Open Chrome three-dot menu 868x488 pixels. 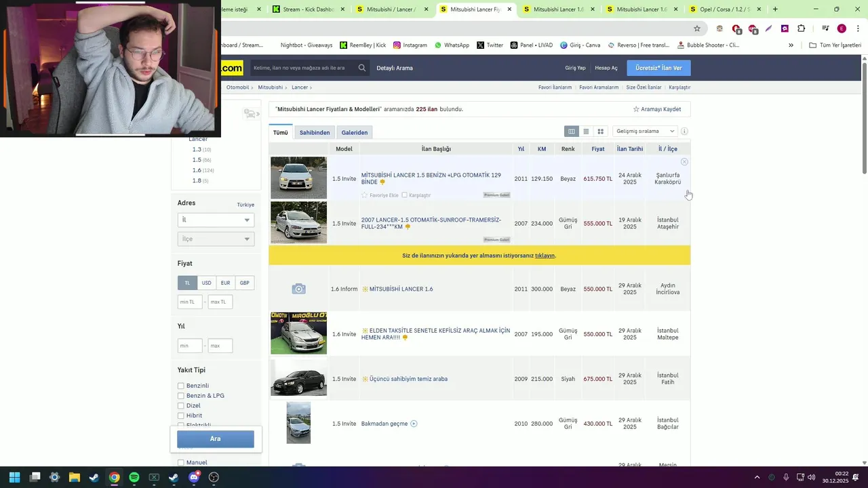point(857,28)
